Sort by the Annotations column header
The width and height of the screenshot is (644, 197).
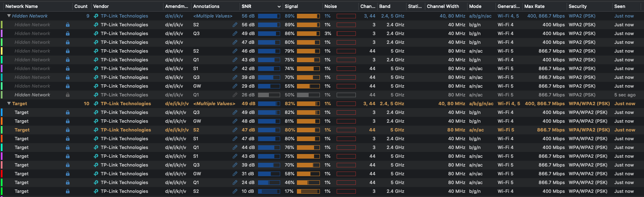[206, 7]
